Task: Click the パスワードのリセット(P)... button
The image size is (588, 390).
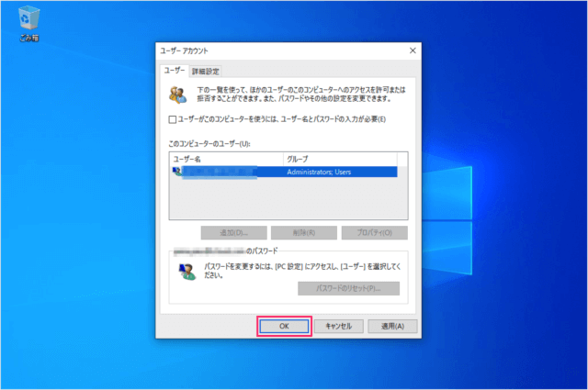Action: pyautogui.click(x=351, y=289)
